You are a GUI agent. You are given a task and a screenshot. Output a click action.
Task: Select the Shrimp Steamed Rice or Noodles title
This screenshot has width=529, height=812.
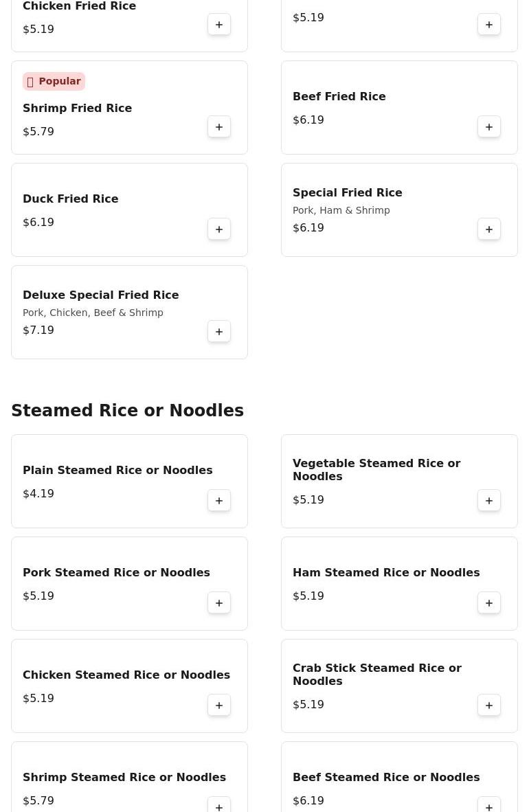point(124,778)
